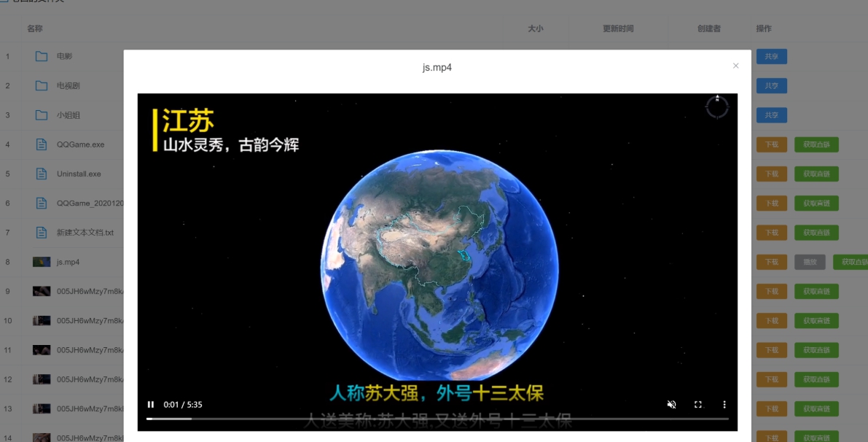868x442 pixels.
Task: Enter fullscreen mode in the video player
Action: (697, 403)
